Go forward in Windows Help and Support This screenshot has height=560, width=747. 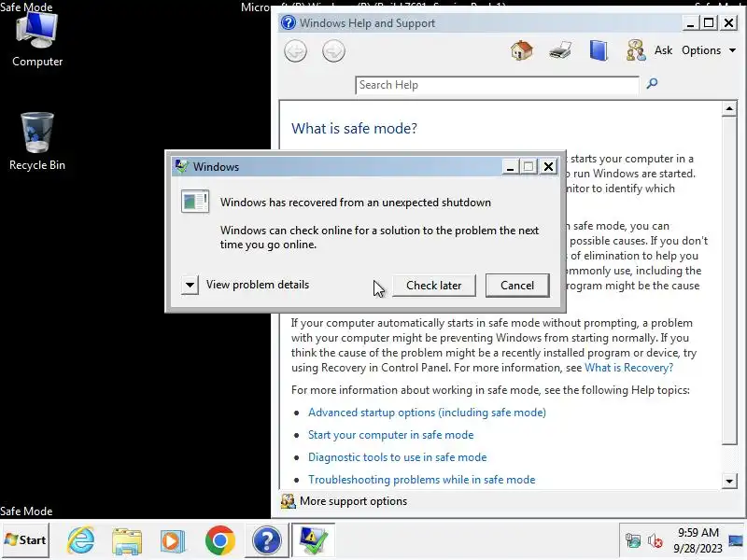pos(333,51)
